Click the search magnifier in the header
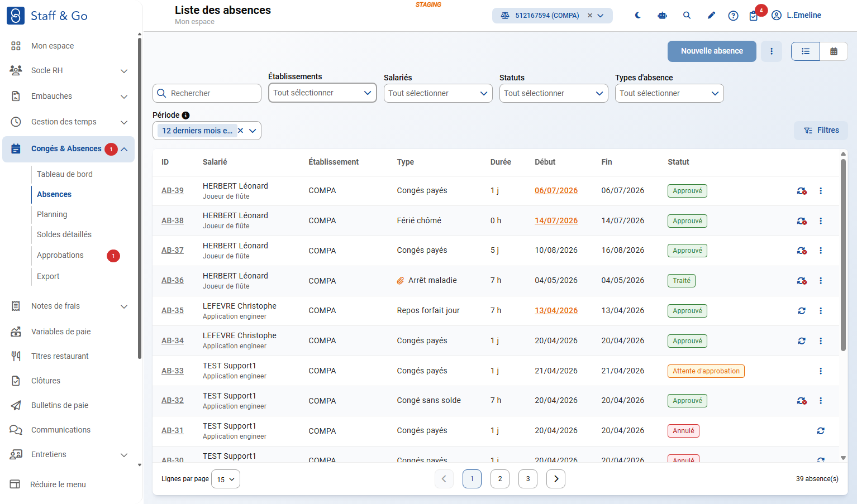The height and width of the screenshot is (504, 857). pos(687,16)
